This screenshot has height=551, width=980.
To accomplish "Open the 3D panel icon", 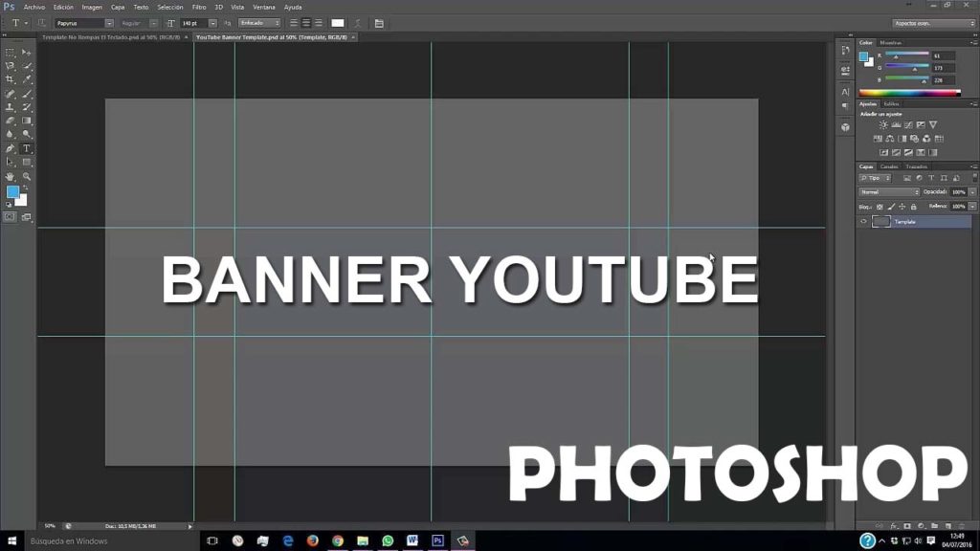I will pyautogui.click(x=846, y=127).
